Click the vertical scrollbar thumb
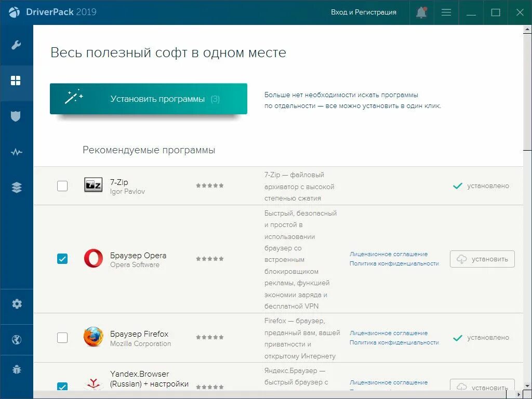Screen dimensions: 532x399 tap(527, 91)
